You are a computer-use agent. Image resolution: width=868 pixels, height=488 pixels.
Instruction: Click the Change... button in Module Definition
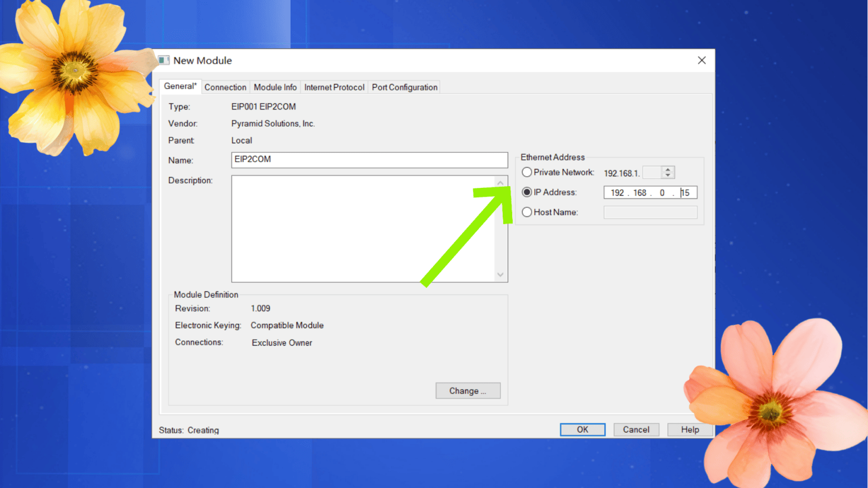pos(468,391)
